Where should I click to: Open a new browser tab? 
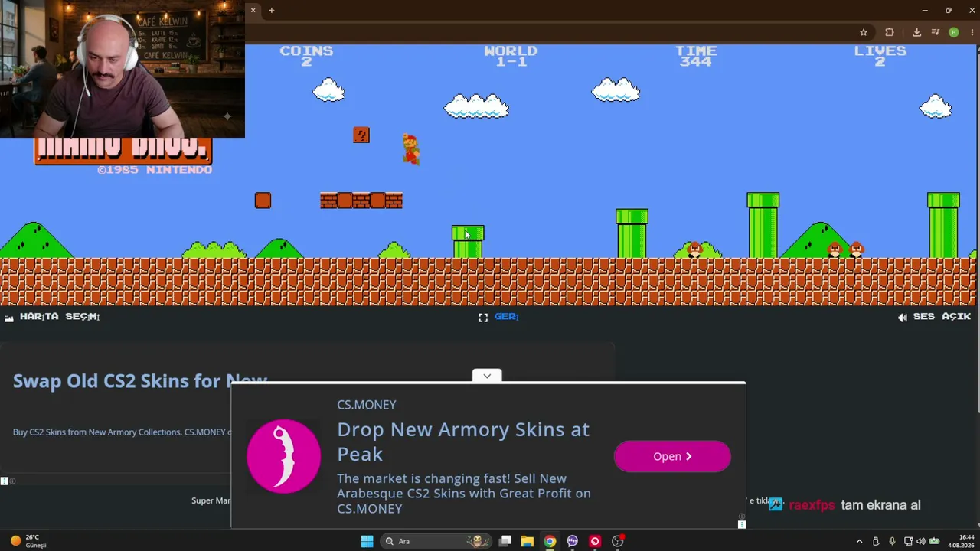point(271,10)
